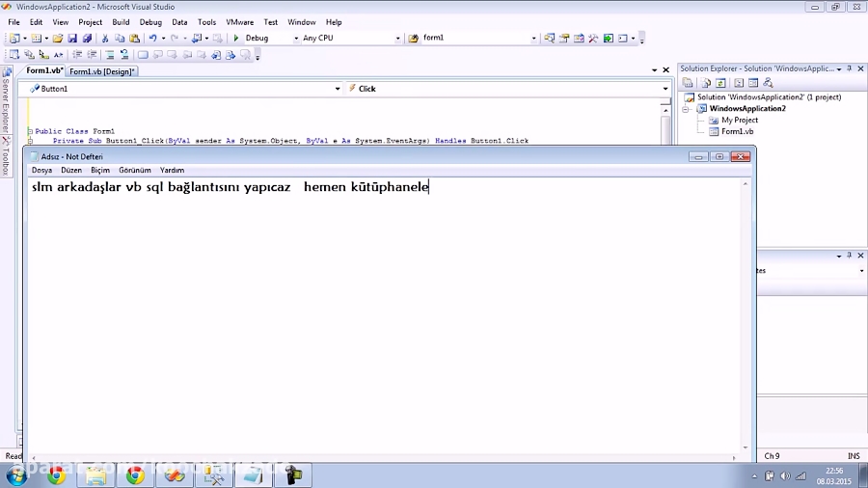Click the Cut scissors icon
Viewport: 868px width, 488px height.
pos(104,39)
